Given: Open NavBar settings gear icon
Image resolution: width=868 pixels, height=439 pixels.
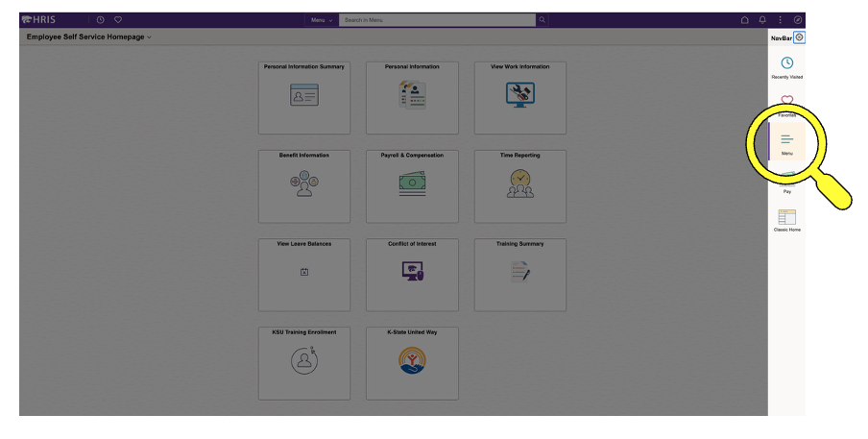Looking at the screenshot, I should [x=800, y=37].
